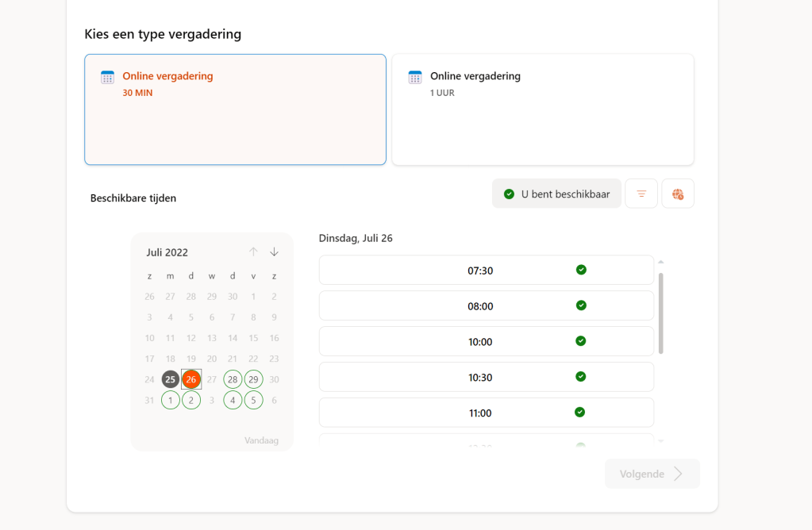Select July 28 in the calendar
This screenshot has width=812, height=530.
point(233,379)
